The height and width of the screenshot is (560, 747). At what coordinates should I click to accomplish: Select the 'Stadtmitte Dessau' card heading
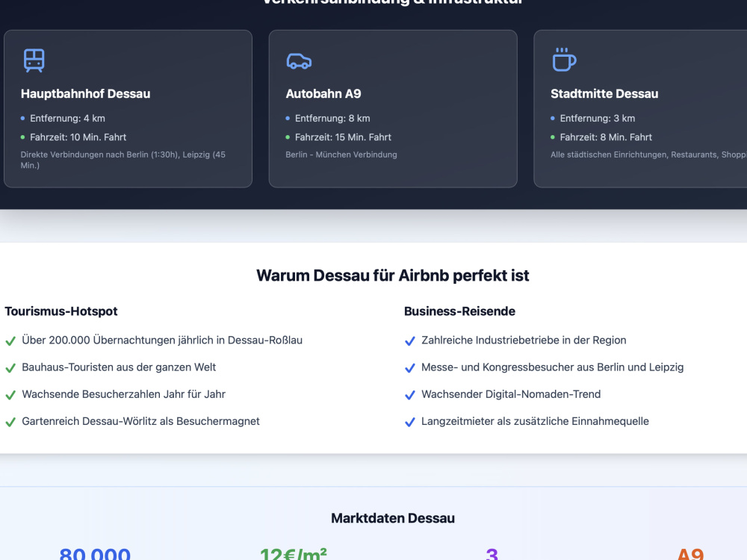[604, 94]
